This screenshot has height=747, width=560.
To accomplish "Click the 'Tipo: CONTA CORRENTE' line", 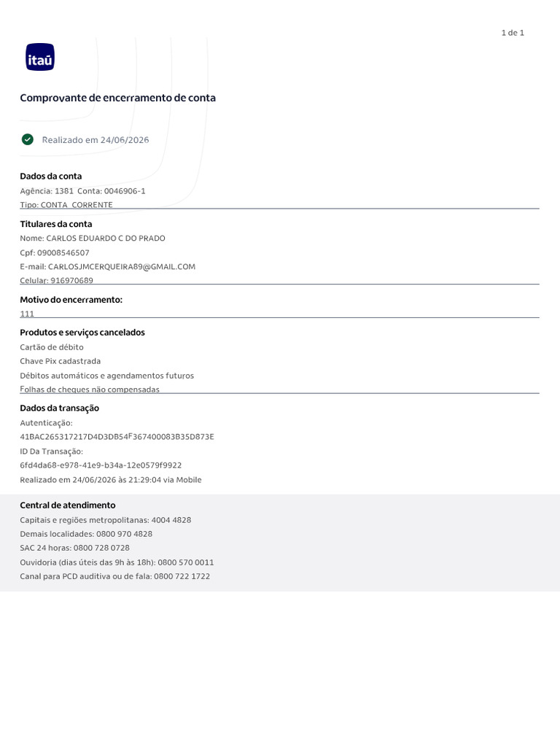I will coord(66,205).
